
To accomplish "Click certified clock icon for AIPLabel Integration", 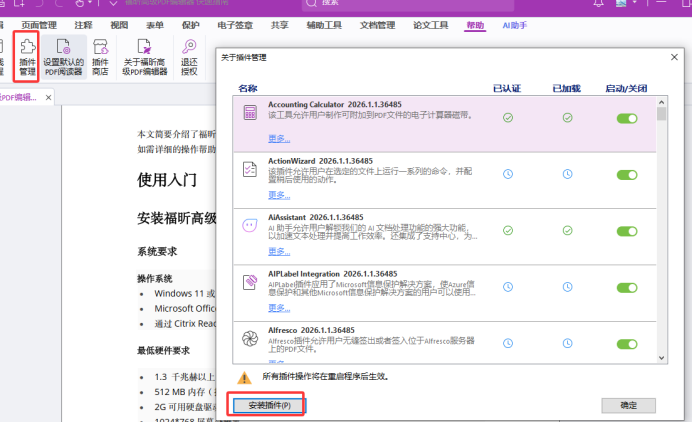I will click(x=508, y=287).
